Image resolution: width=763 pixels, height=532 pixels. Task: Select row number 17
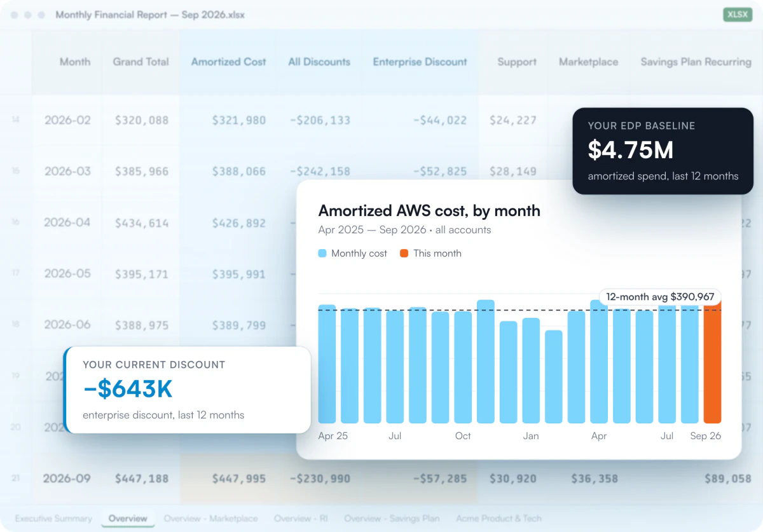[16, 273]
